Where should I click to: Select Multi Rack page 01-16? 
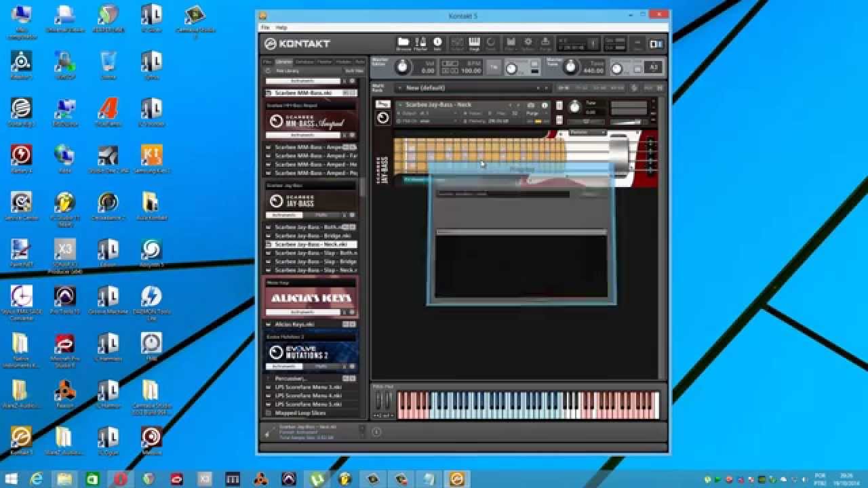tap(564, 87)
